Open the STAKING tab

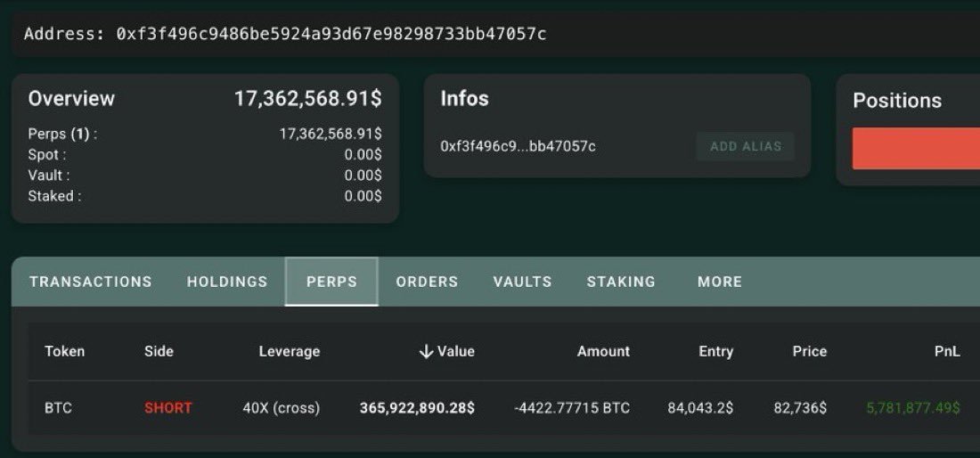point(621,282)
